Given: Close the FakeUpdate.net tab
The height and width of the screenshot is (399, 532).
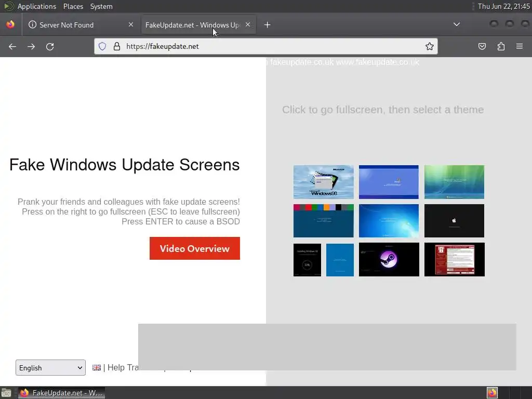Looking at the screenshot, I should [x=248, y=24].
